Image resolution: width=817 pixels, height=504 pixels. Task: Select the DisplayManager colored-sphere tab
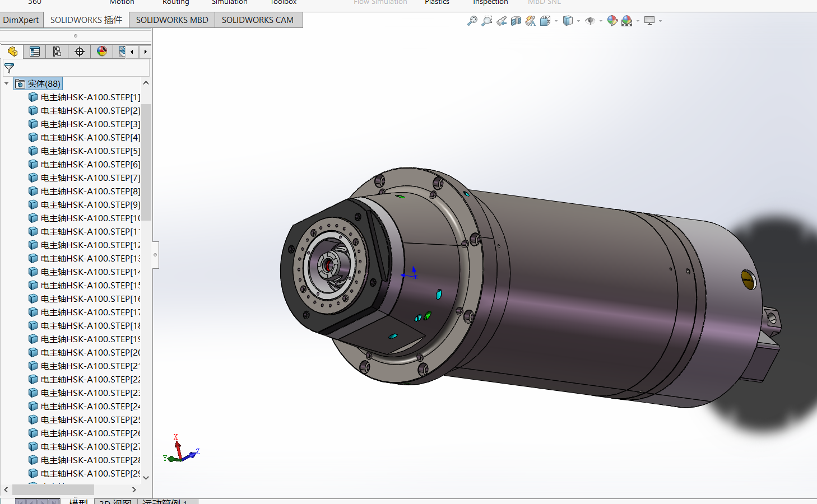[101, 51]
